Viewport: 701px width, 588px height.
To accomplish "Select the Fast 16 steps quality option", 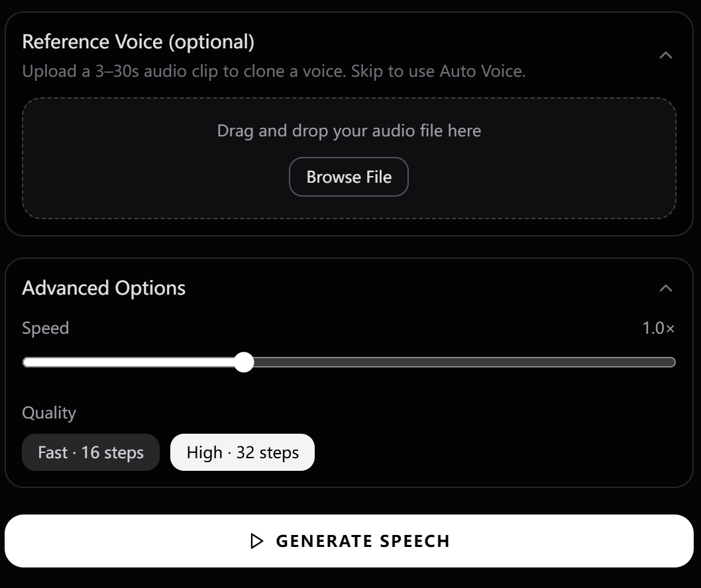I will pyautogui.click(x=90, y=452).
